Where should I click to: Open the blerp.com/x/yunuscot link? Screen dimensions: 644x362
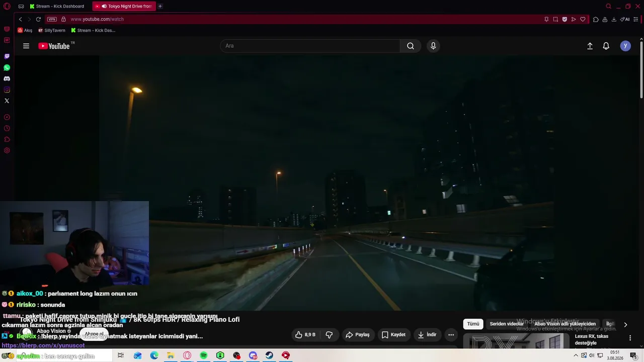point(43,345)
